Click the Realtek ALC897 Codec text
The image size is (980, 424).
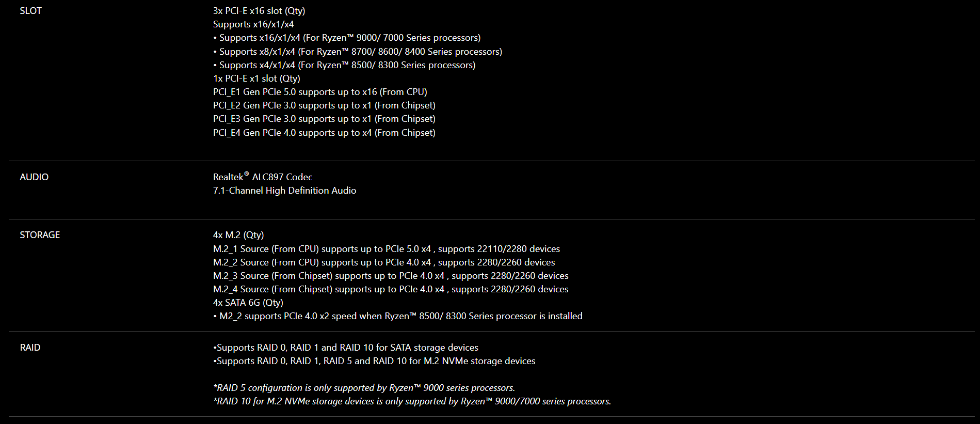click(263, 177)
